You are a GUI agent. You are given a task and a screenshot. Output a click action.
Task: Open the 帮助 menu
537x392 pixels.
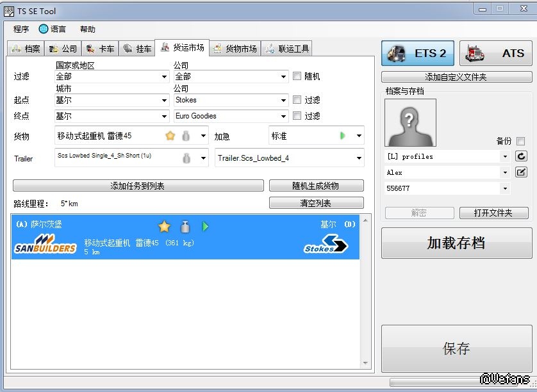pyautogui.click(x=88, y=29)
